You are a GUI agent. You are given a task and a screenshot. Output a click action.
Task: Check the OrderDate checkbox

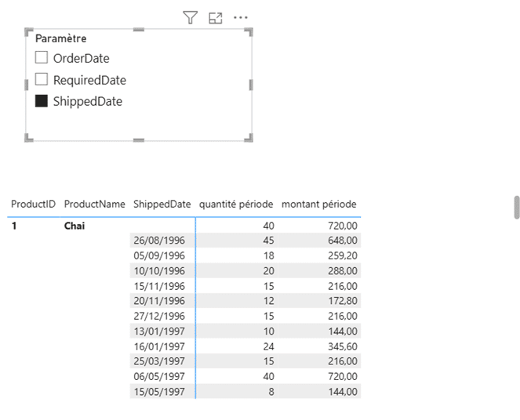[x=42, y=58]
